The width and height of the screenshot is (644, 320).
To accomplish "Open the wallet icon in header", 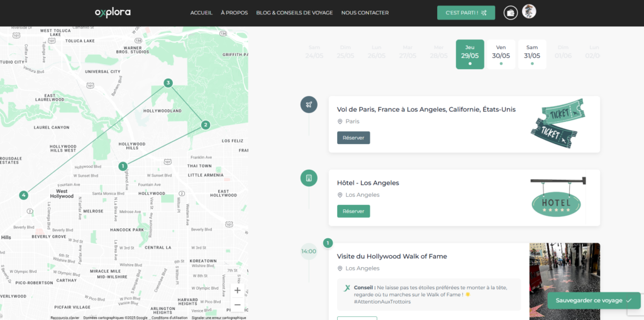I will point(511,13).
